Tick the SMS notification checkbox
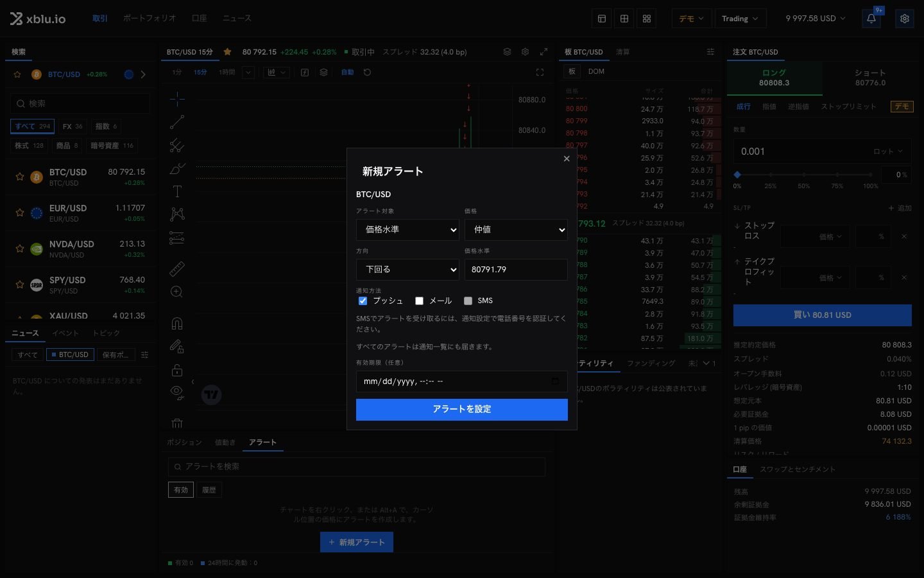 [468, 301]
